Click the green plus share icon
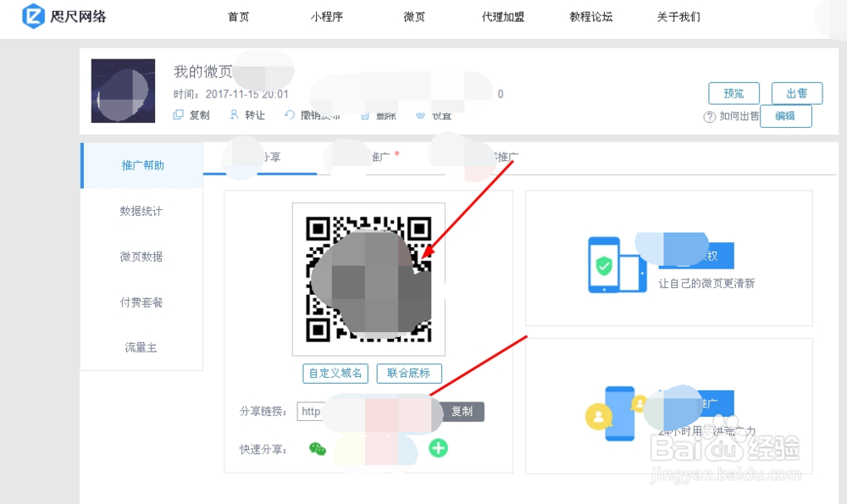Image resolution: width=847 pixels, height=504 pixels. click(x=439, y=448)
